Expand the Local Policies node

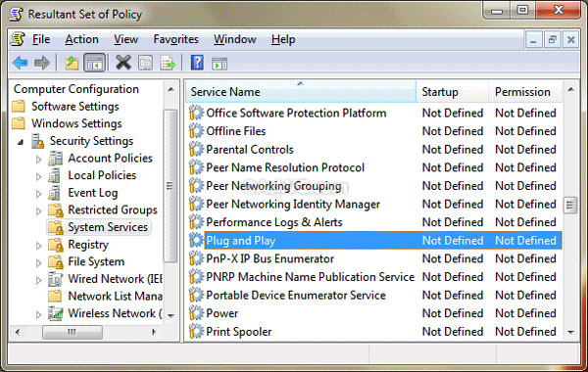click(x=38, y=176)
